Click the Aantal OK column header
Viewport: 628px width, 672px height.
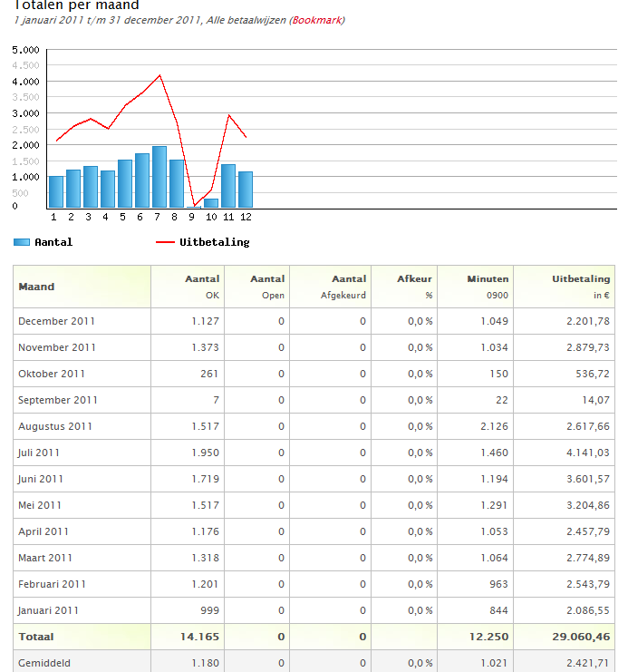[188, 287]
